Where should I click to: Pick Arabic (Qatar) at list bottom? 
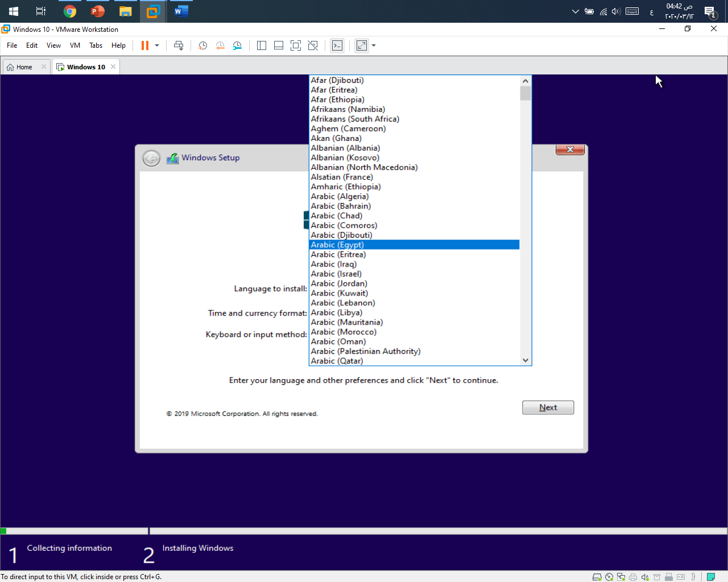[x=415, y=361]
